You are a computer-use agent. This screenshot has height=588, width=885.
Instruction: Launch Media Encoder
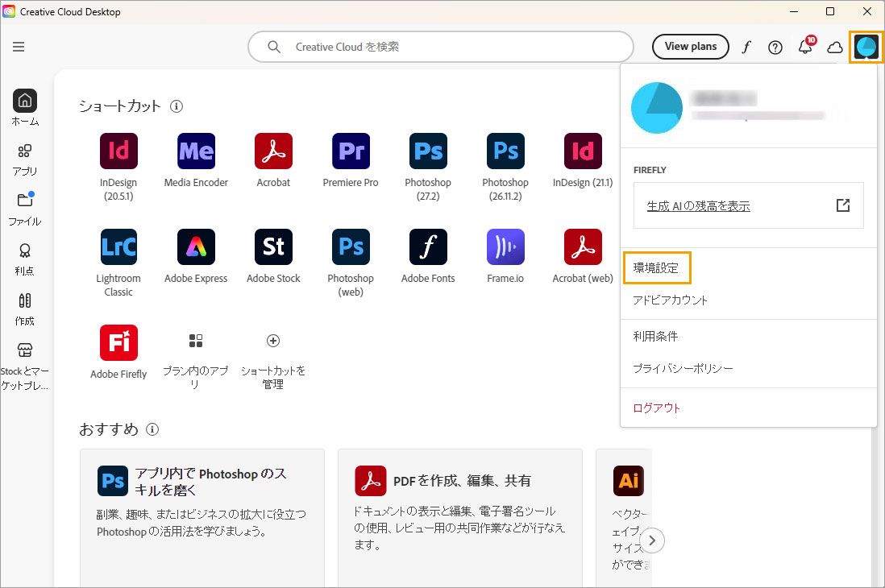point(196,151)
